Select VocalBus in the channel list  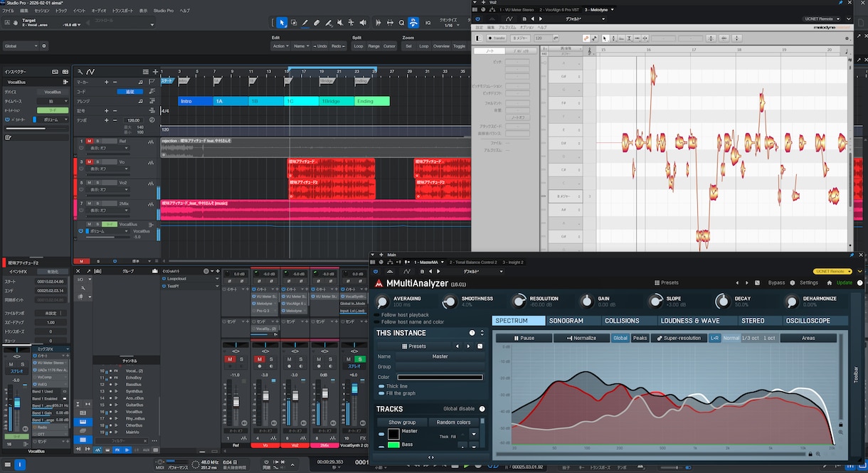134,412
